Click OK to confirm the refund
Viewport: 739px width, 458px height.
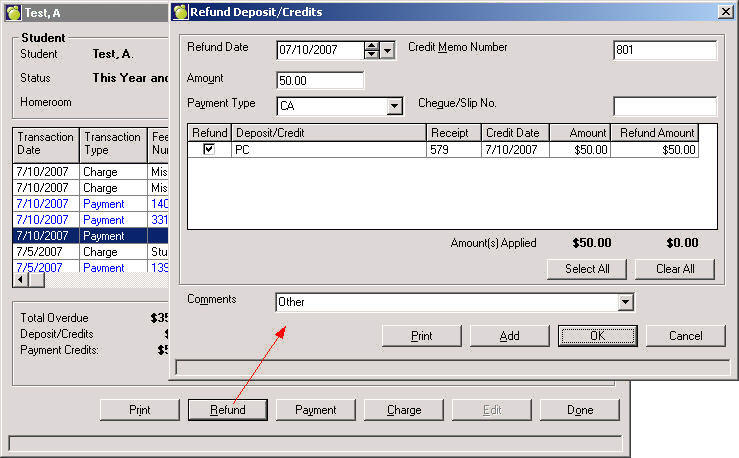597,336
